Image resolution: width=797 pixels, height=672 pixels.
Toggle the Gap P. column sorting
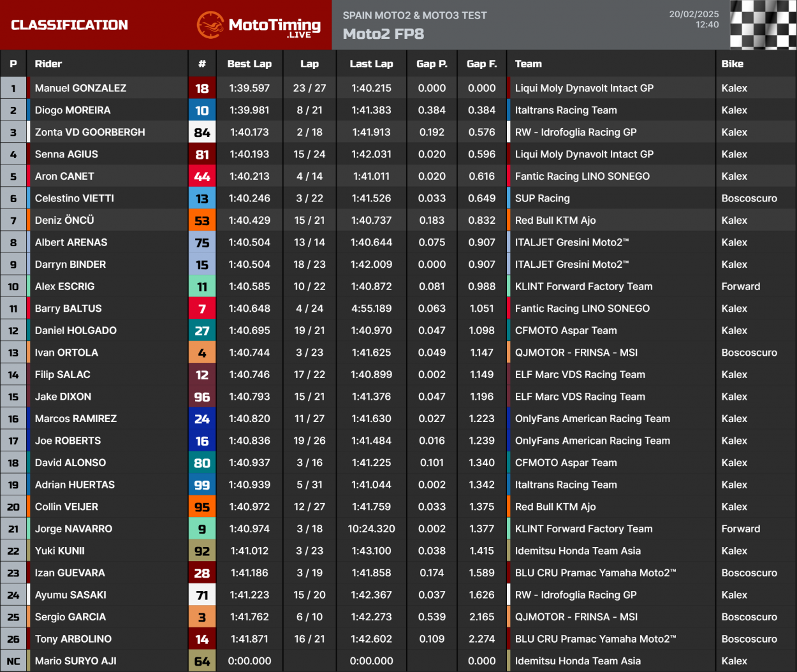point(432,64)
